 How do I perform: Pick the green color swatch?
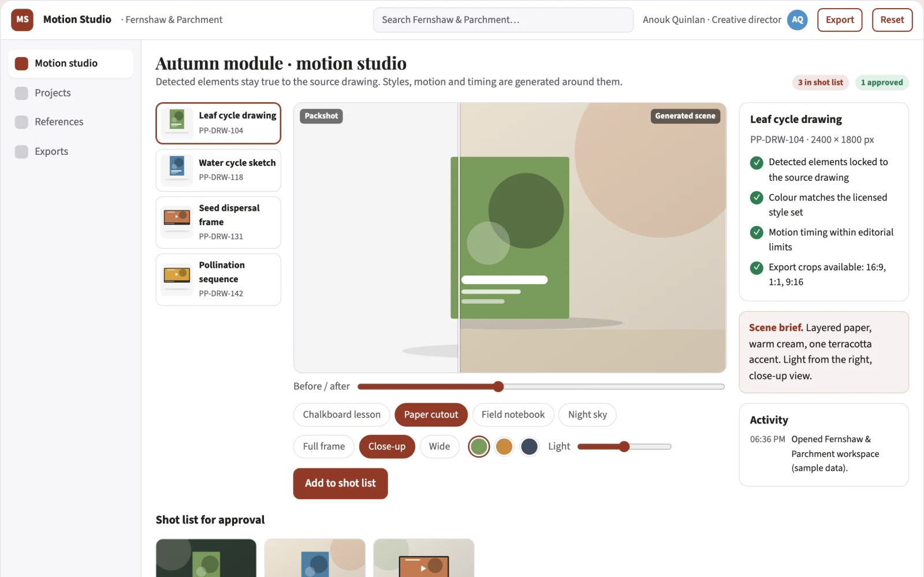click(x=479, y=446)
